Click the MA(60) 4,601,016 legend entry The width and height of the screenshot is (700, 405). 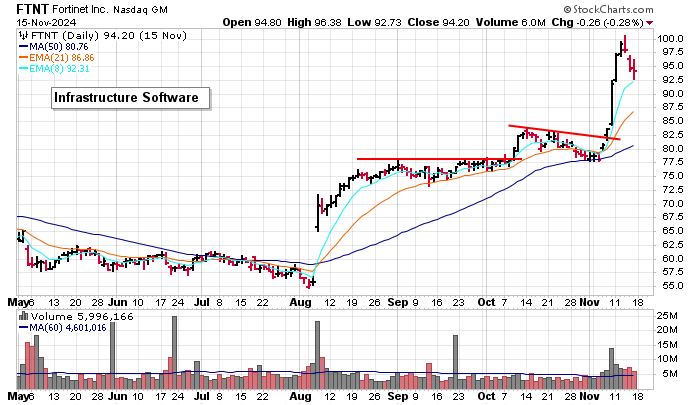(62, 328)
